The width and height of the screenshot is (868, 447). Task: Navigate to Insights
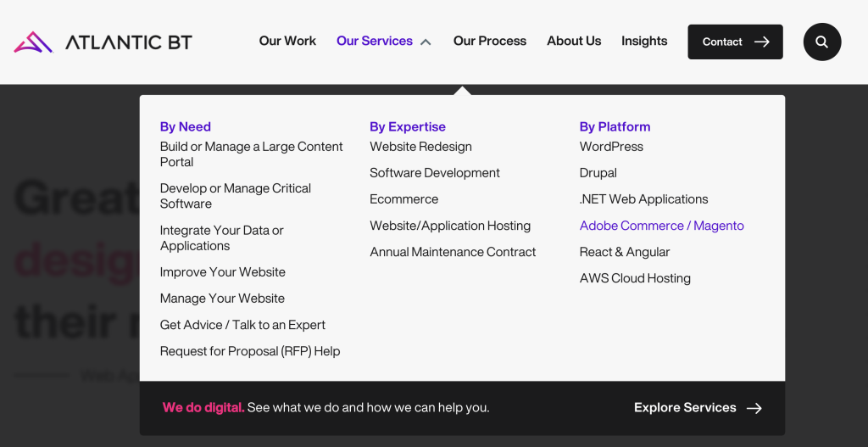click(x=643, y=41)
